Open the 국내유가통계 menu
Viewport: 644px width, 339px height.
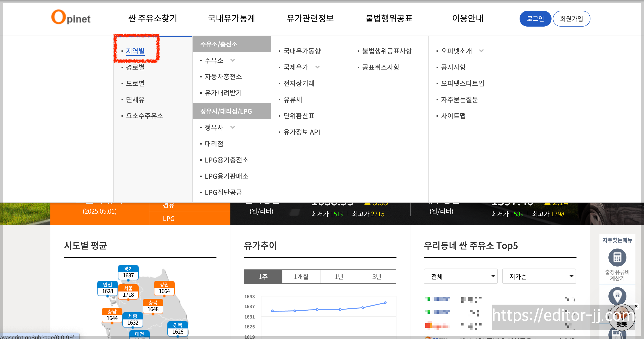231,18
